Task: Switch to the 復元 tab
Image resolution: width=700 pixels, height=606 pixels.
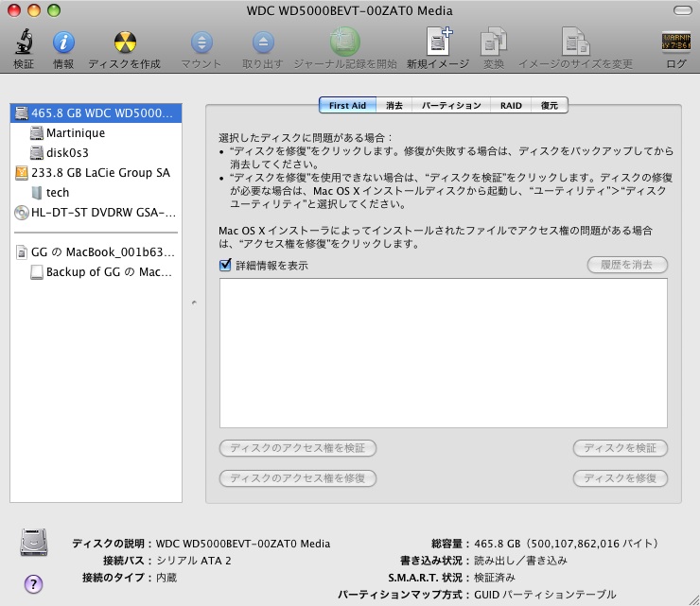Action: click(550, 105)
